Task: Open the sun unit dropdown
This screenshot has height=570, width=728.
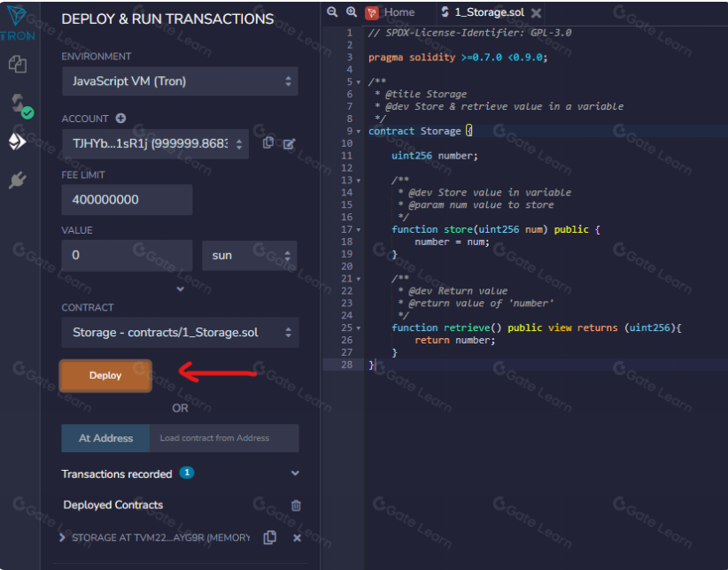Action: [x=250, y=255]
